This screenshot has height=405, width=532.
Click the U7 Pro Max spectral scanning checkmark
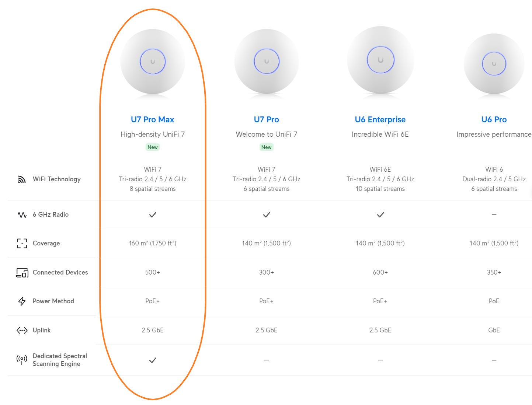tap(153, 360)
